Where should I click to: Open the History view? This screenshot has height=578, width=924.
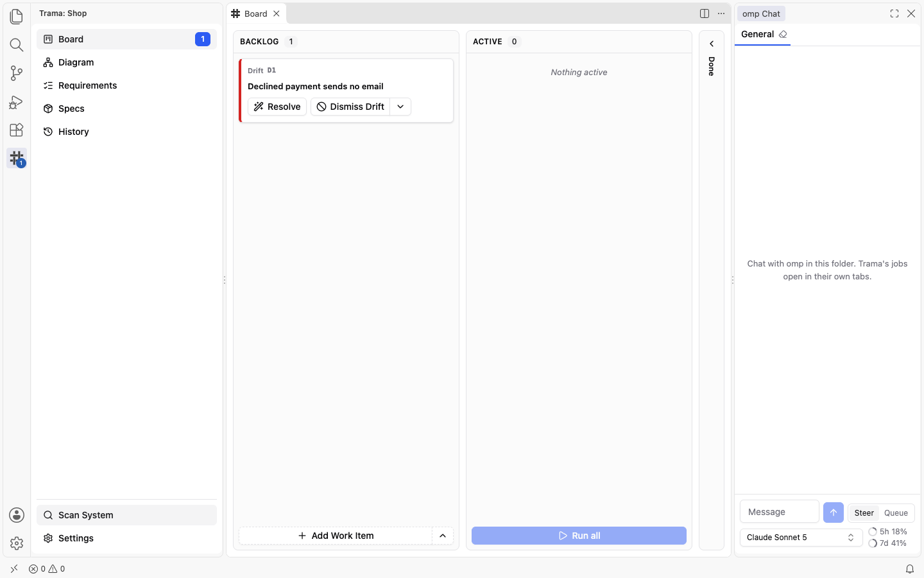pos(126,132)
